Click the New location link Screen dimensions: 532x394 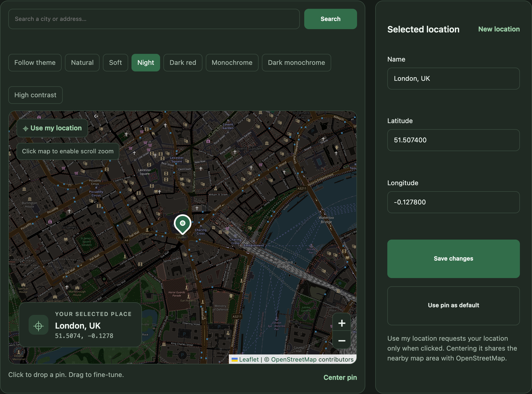[x=499, y=29]
